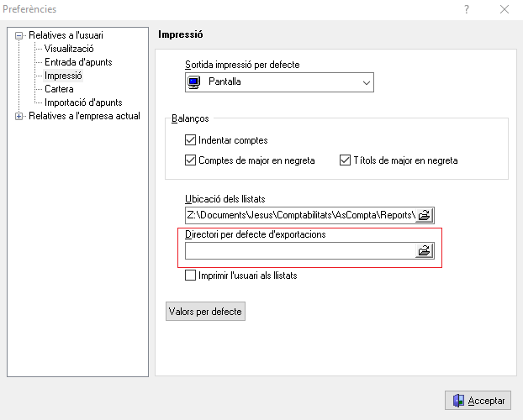Select Visualització in the preferences tree
This screenshot has height=420, width=523.
(69, 49)
